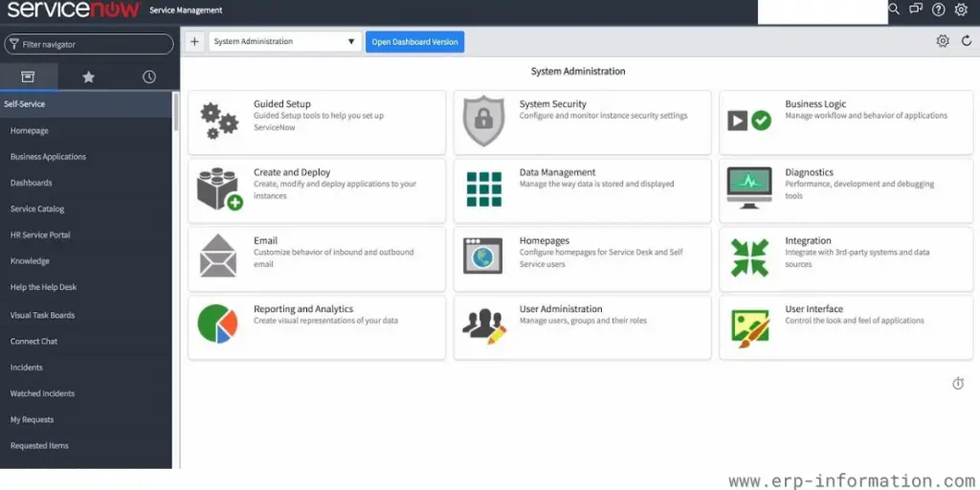Collapse the Self-Service navigator section

click(25, 104)
